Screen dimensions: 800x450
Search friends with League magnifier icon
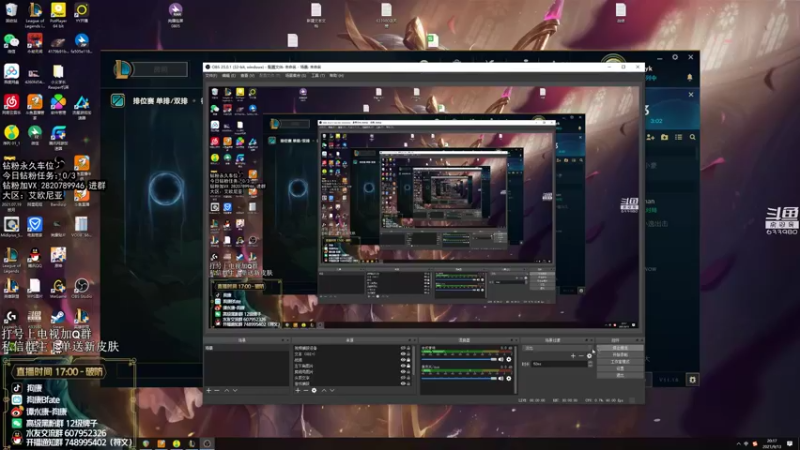click(692, 137)
